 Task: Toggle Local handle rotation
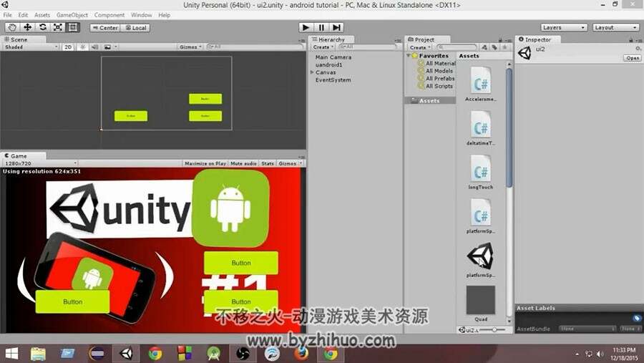[135, 28]
